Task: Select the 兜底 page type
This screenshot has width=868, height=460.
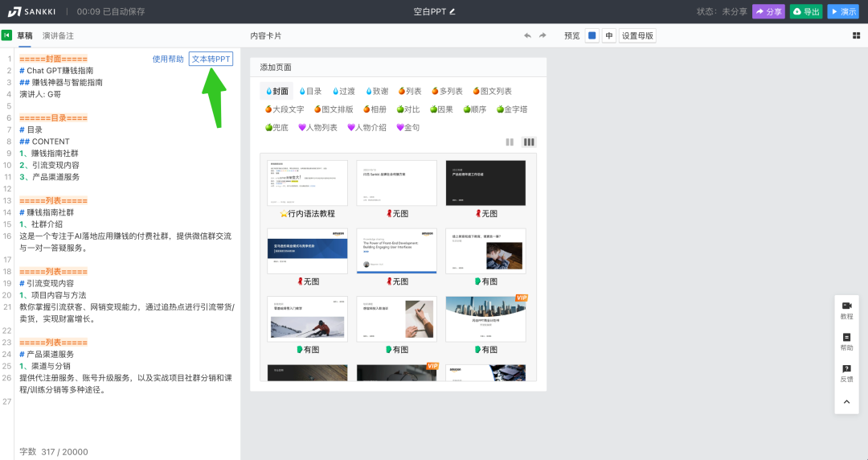Action: click(x=276, y=128)
